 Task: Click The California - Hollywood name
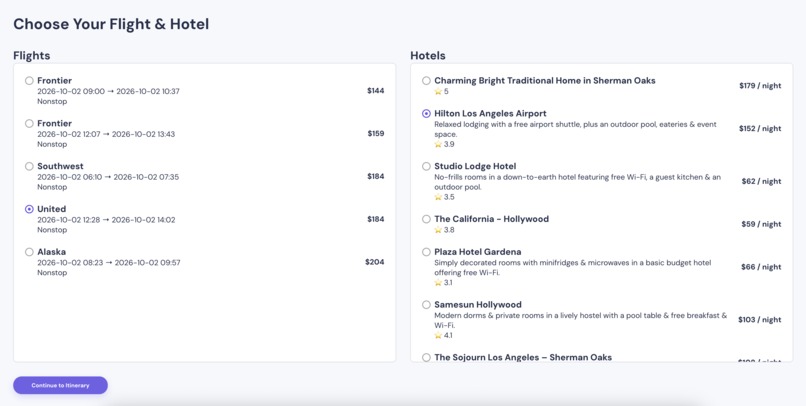(x=491, y=219)
